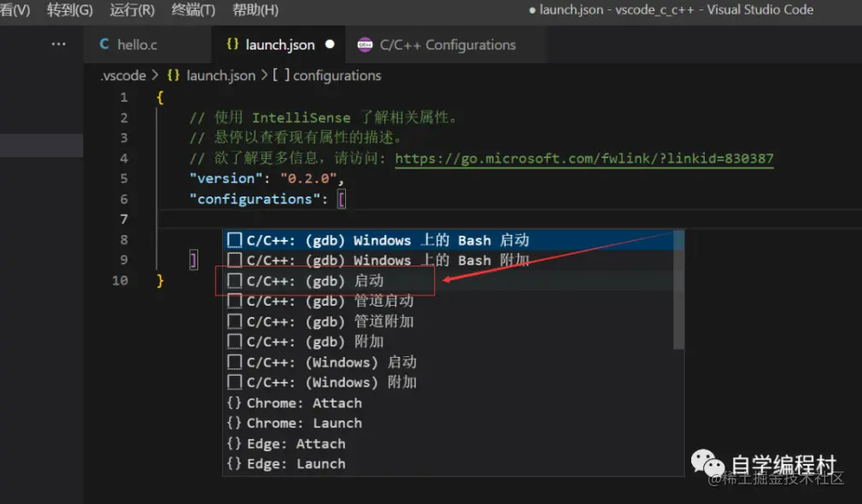Switch to the launch.json tab
The width and height of the screenshot is (862, 504).
click(x=279, y=44)
